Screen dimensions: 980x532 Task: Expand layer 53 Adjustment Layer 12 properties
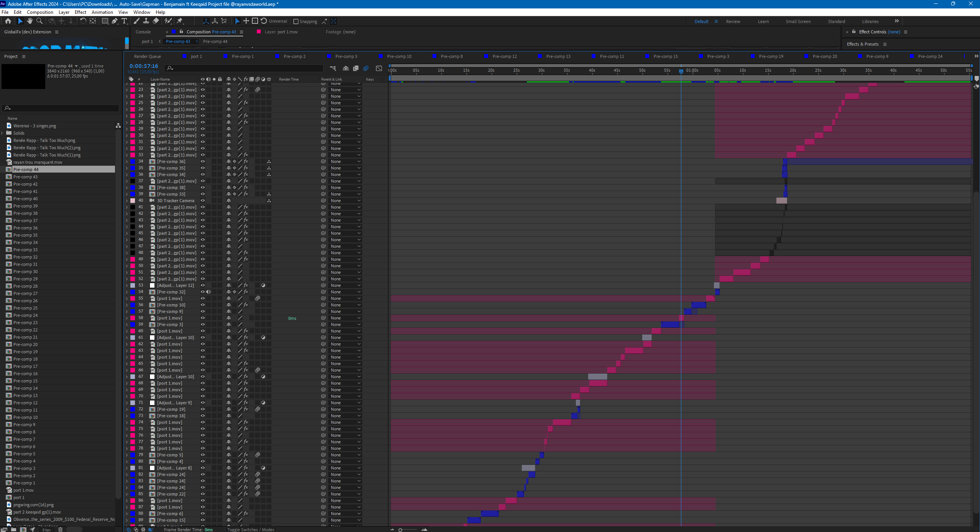(x=127, y=285)
